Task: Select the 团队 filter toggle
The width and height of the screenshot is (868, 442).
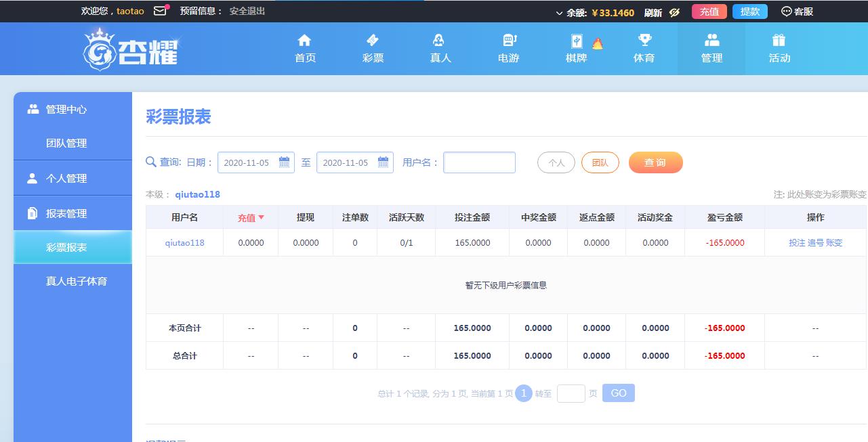Action: (600, 162)
